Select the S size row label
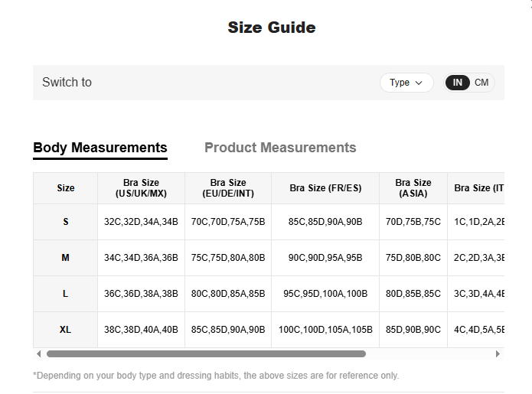Screen dimensions: 532x394 click(66, 222)
